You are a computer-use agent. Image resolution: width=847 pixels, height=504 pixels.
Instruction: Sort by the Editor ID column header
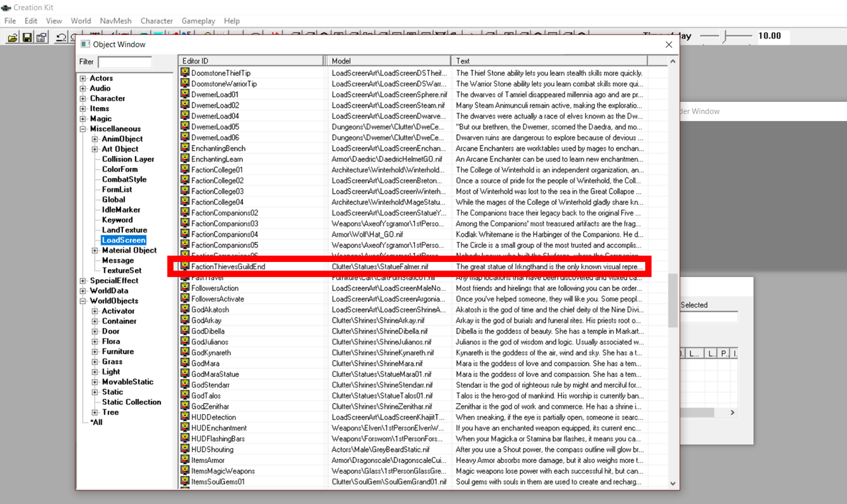(x=252, y=61)
